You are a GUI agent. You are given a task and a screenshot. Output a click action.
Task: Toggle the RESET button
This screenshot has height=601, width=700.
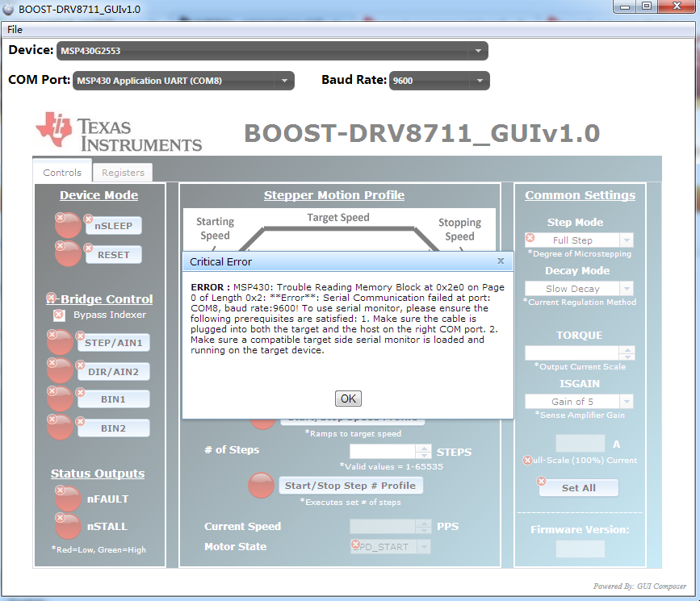113,255
